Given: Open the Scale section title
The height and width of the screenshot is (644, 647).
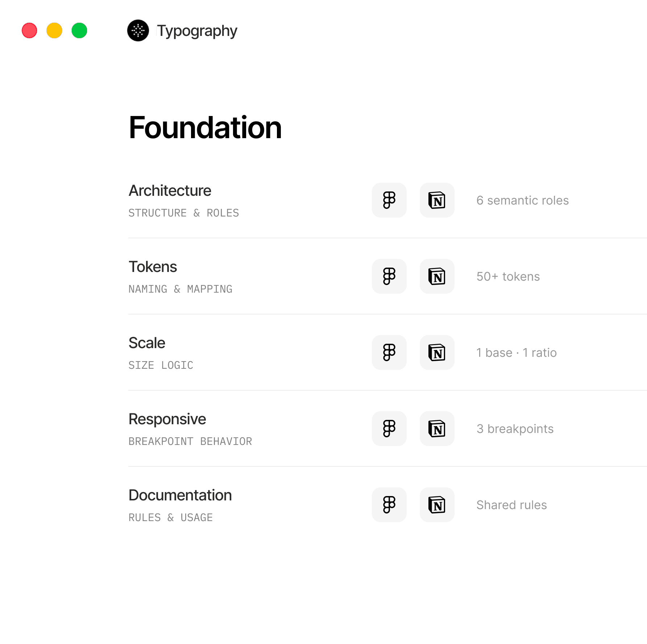Looking at the screenshot, I should pyautogui.click(x=147, y=343).
